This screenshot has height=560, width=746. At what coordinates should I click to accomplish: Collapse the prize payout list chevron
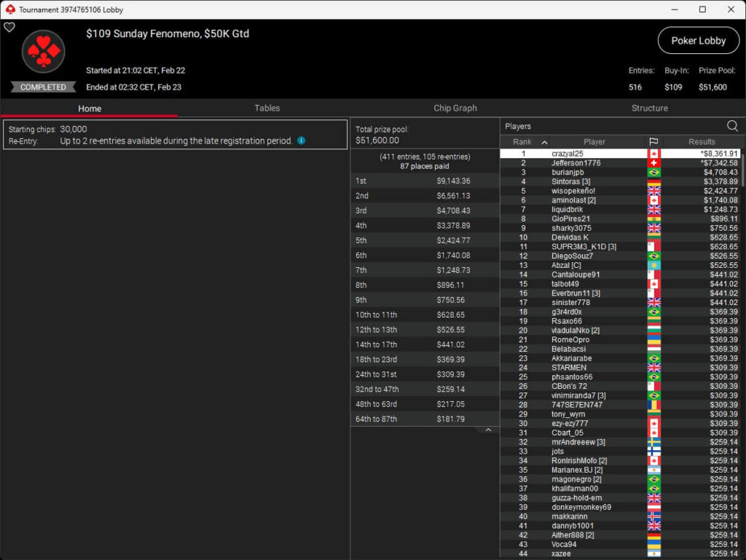(x=488, y=430)
